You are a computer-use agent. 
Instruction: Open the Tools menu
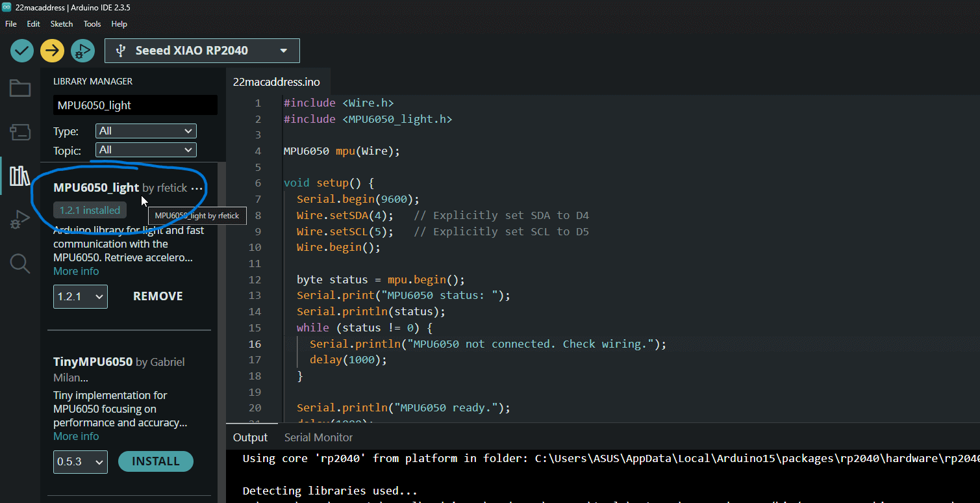coord(92,24)
